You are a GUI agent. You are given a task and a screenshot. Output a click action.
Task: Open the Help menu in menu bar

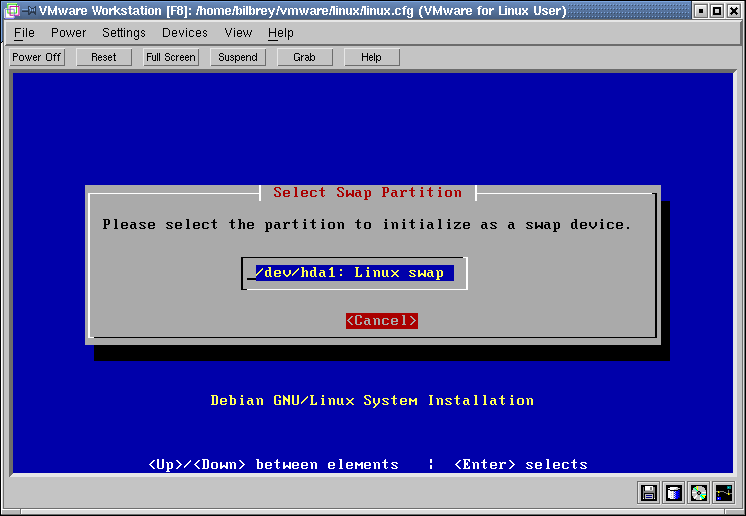click(281, 33)
